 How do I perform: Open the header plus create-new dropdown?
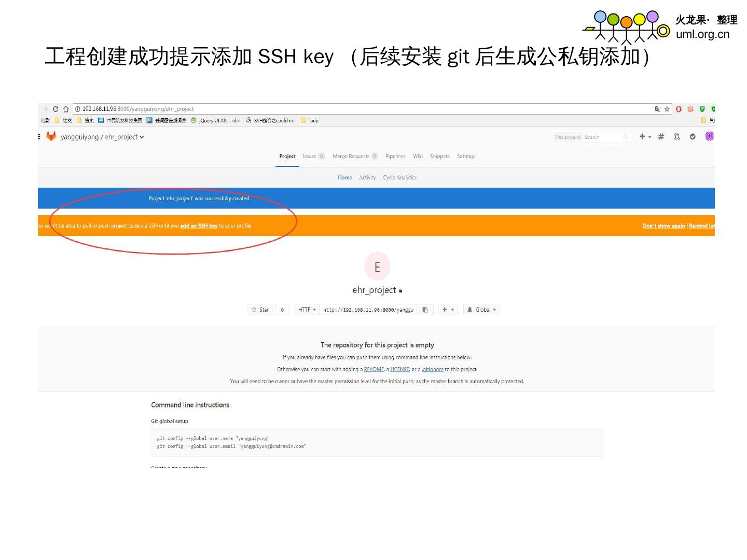pyautogui.click(x=645, y=136)
